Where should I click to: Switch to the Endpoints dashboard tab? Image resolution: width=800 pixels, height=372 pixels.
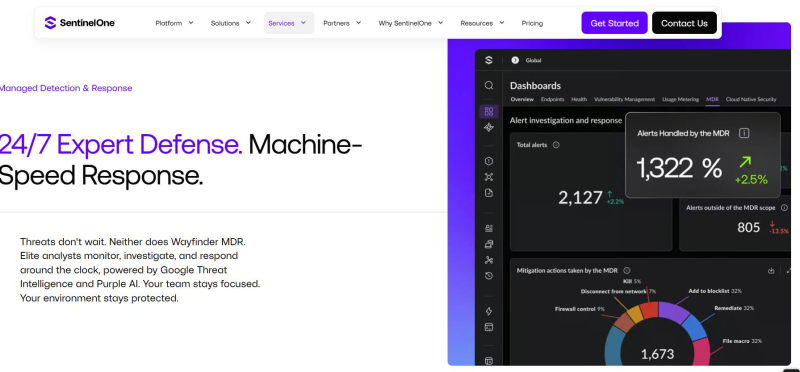tap(553, 100)
